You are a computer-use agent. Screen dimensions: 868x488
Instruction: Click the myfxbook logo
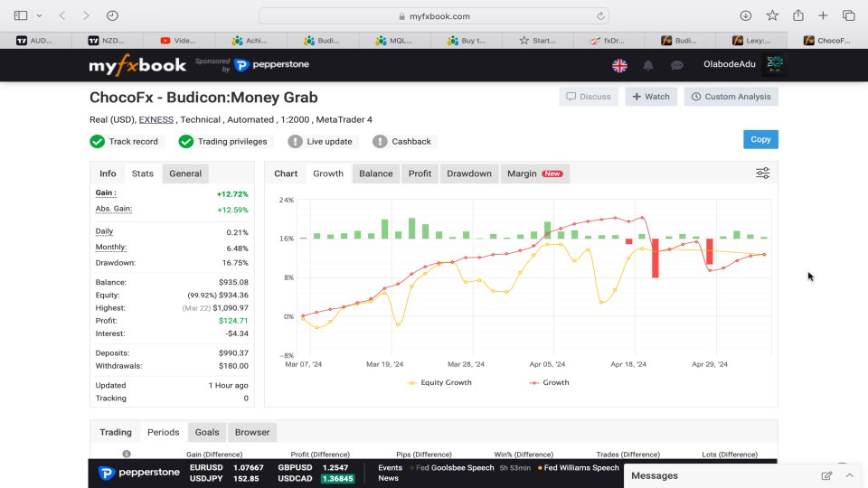tap(137, 65)
